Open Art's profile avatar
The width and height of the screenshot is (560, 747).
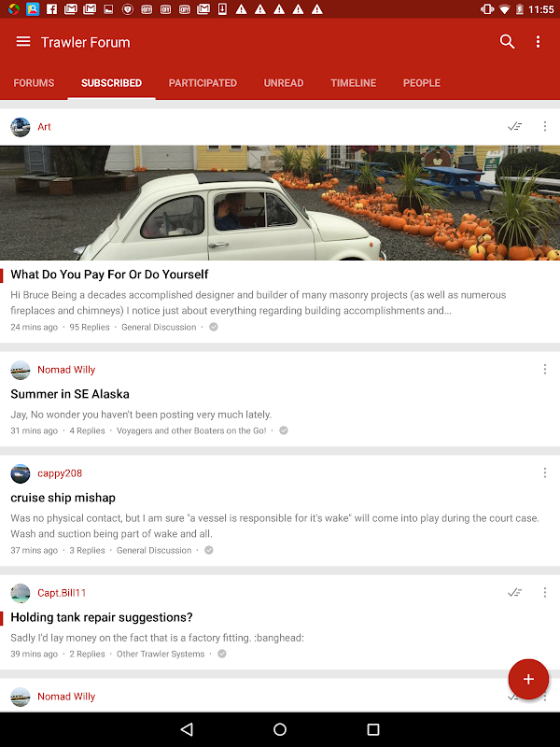tap(21, 127)
